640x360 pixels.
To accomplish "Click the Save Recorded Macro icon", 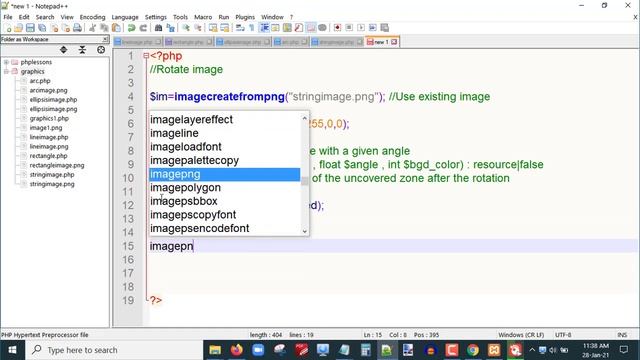I will click(x=384, y=28).
